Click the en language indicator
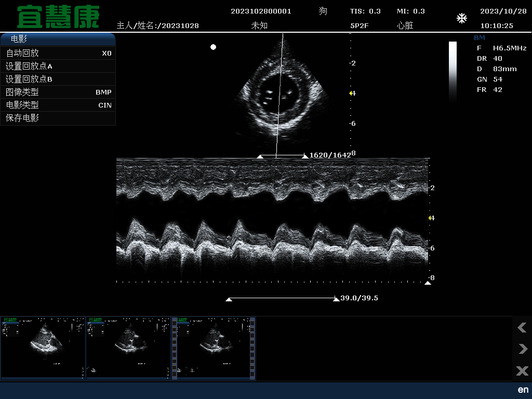This screenshot has height=399, width=532. tap(523, 390)
